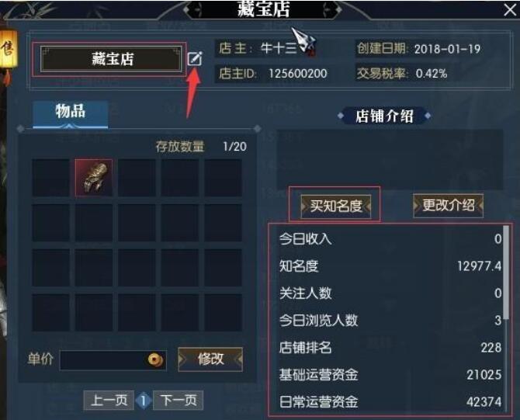Click the 藏宝店 shop name box

click(111, 59)
